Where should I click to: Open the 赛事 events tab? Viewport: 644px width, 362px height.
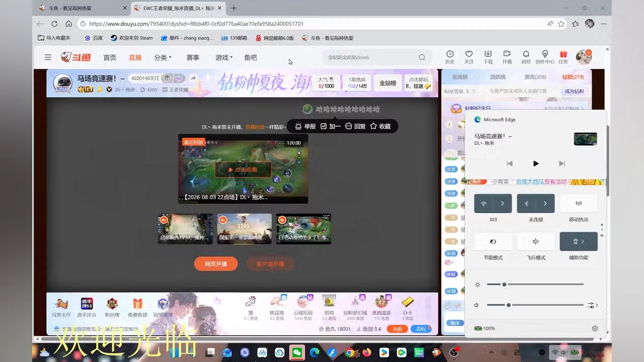[193, 57]
